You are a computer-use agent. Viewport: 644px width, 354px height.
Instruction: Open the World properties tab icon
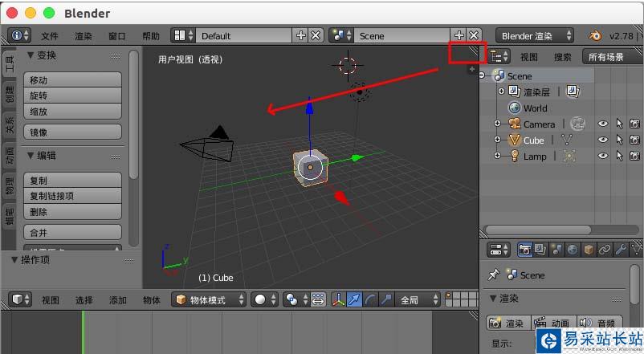(x=573, y=250)
